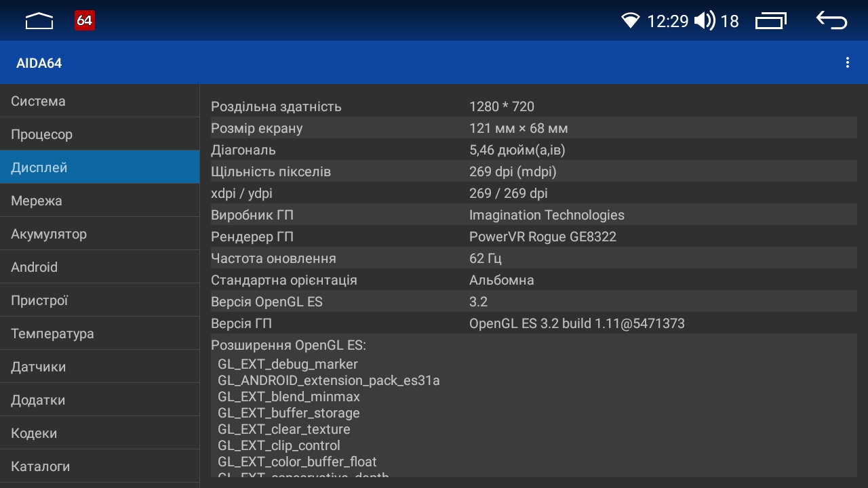Select the GL_EXT_buffer_storage extension line

[x=289, y=413]
